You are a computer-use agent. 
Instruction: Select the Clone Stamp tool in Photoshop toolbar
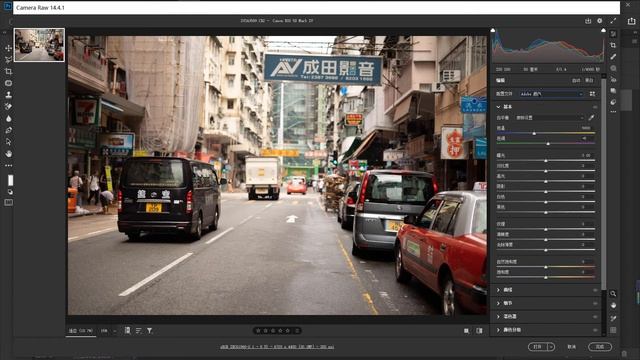[8, 95]
